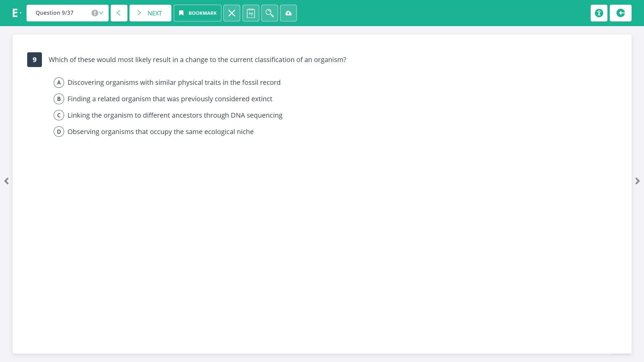Go to previous question with toolbar arrow
The image size is (644, 362).
pos(119,13)
